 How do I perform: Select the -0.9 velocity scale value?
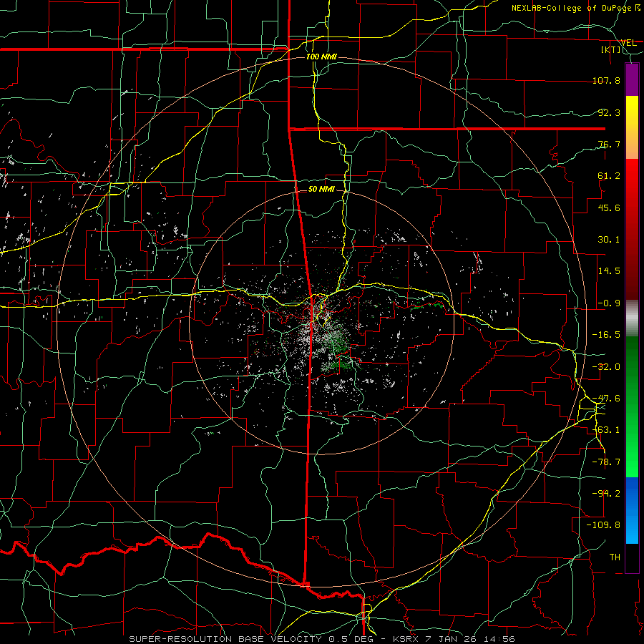click(x=609, y=303)
